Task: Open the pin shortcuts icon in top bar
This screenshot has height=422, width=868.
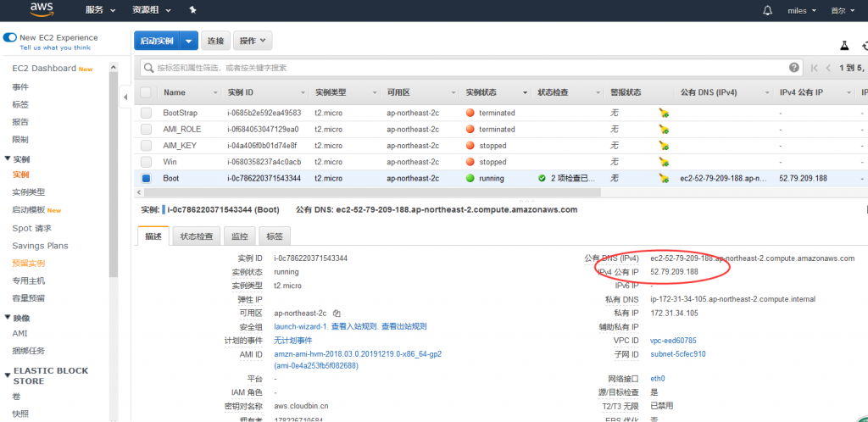Action: pos(192,10)
